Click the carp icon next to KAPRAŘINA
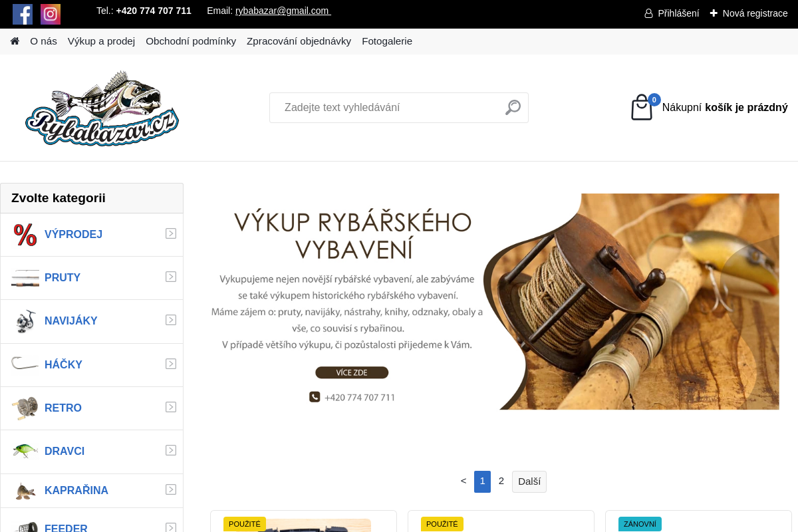Viewport: 798px width, 532px height. coord(25,490)
